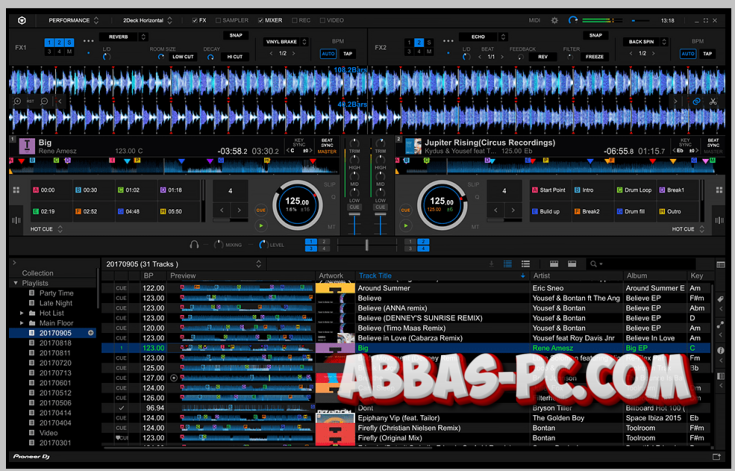This screenshot has width=735, height=471.
Task: Click the FX2 REV button
Action: (543, 57)
